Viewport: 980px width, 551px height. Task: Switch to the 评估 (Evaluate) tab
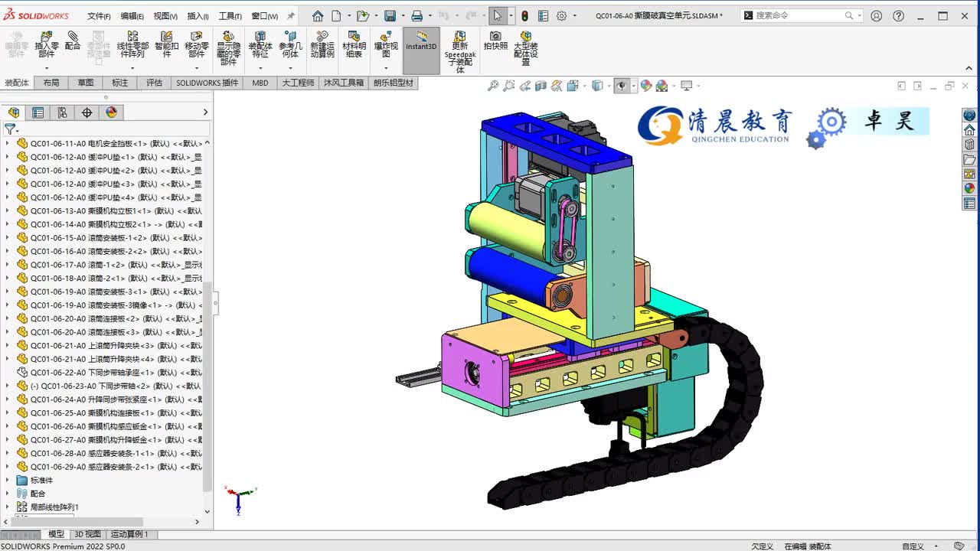click(155, 83)
